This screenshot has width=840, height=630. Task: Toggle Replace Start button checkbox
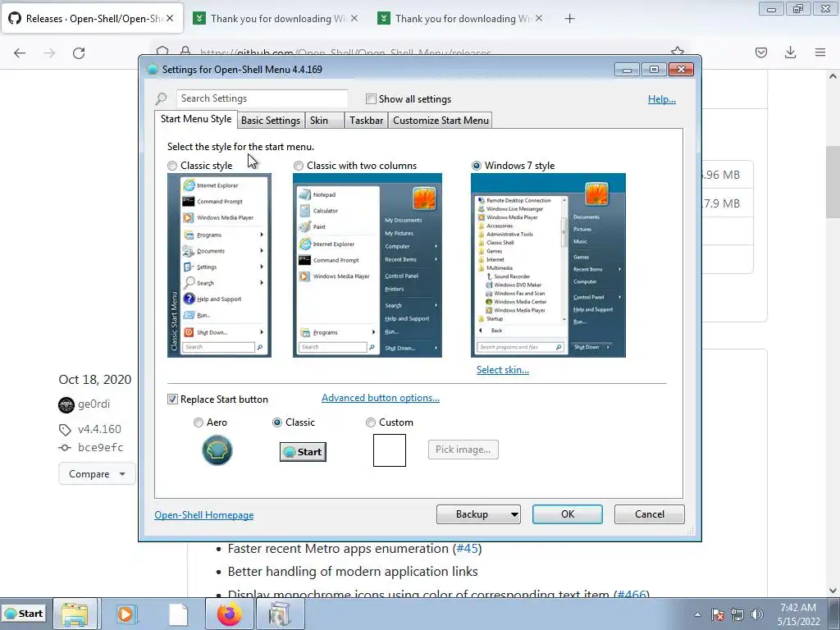tap(172, 399)
